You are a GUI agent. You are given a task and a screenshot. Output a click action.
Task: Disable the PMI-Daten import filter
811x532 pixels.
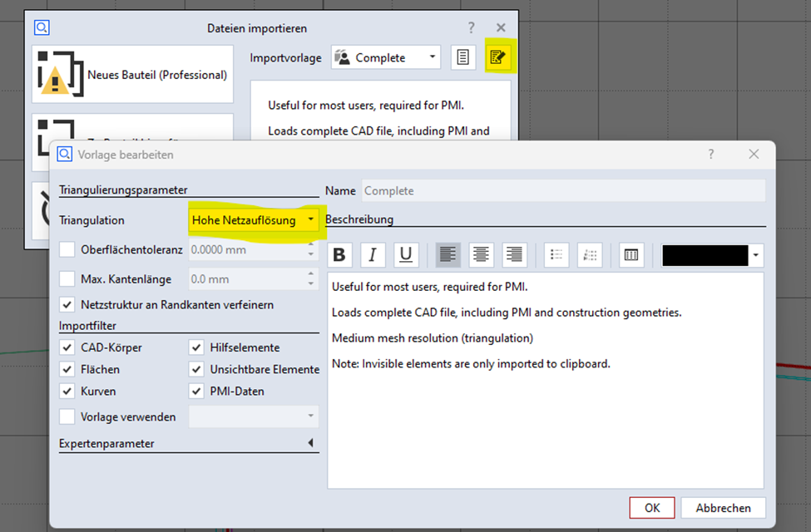[x=196, y=391]
